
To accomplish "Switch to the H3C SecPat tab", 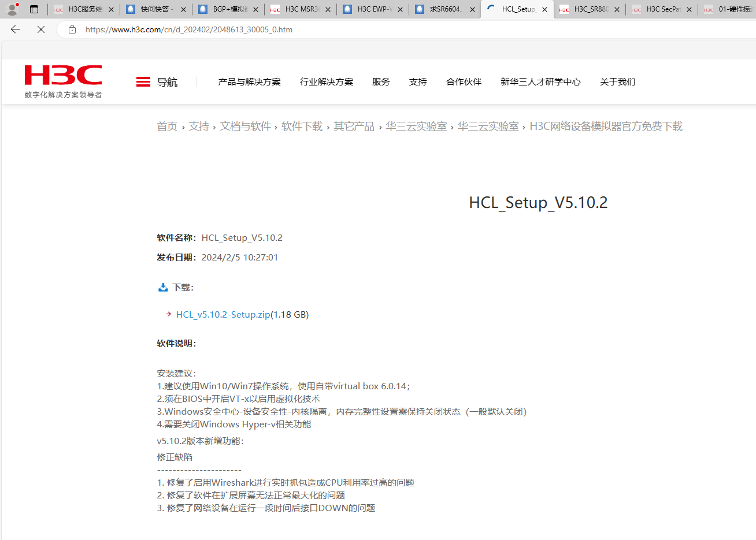I will [662, 9].
